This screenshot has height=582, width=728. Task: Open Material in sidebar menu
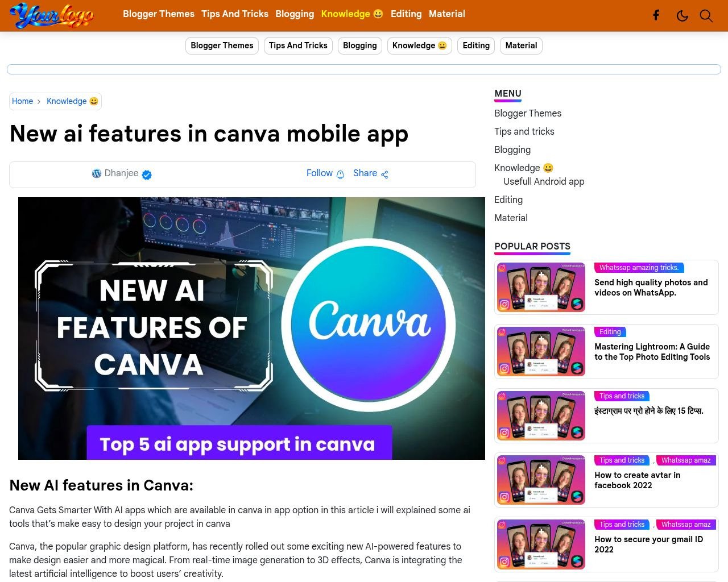[x=511, y=218]
